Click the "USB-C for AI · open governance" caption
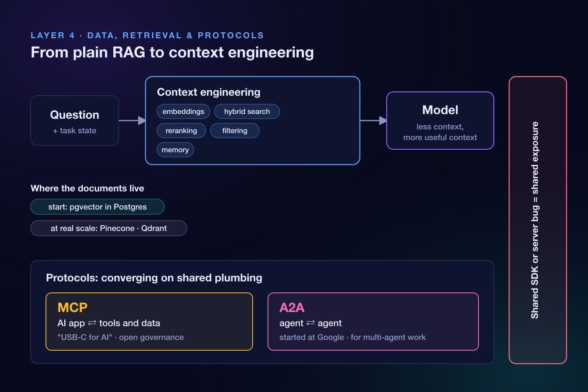588x392 pixels. [121, 337]
